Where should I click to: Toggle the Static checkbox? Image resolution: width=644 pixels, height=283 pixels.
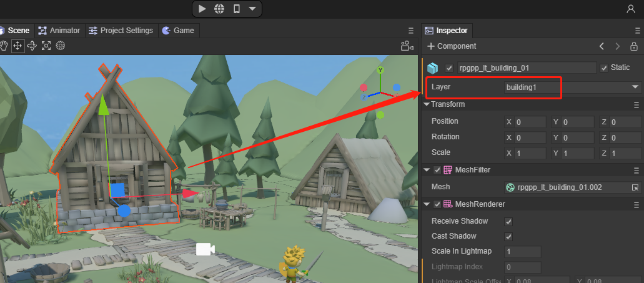(x=604, y=68)
